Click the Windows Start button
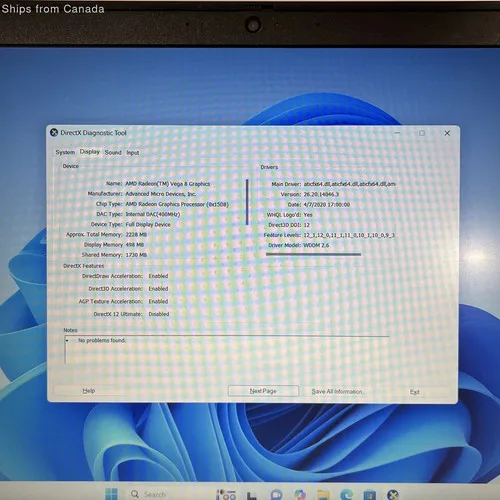Screen dimensions: 500x500 click(x=111, y=494)
